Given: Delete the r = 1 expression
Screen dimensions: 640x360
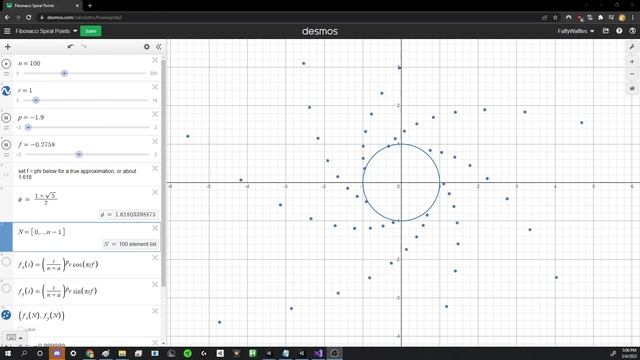Looking at the screenshot, I should 155,87.
